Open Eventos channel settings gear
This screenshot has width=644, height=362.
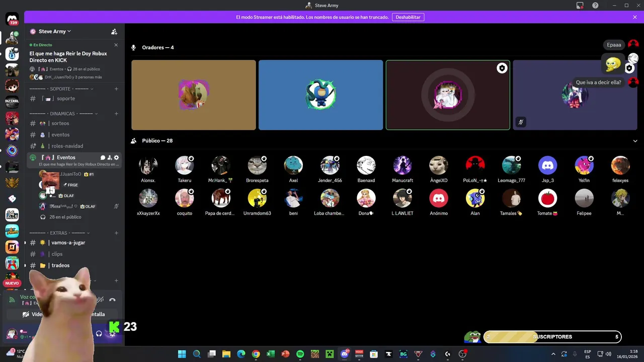[116, 158]
